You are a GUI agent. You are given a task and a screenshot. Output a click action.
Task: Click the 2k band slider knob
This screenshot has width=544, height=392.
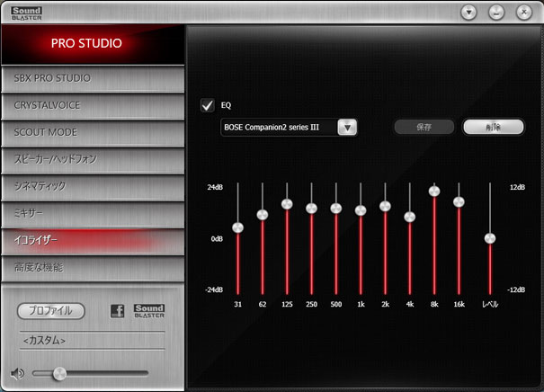(x=385, y=206)
